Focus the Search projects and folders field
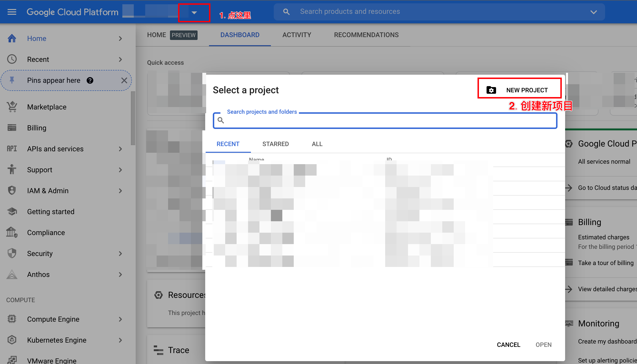This screenshot has width=637, height=364. click(385, 120)
